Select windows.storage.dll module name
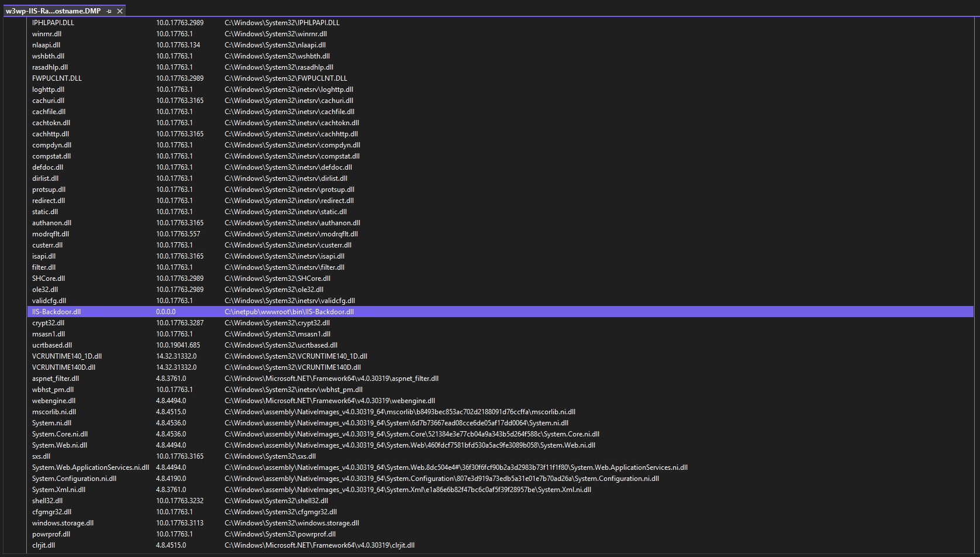The image size is (980, 557). (63, 523)
